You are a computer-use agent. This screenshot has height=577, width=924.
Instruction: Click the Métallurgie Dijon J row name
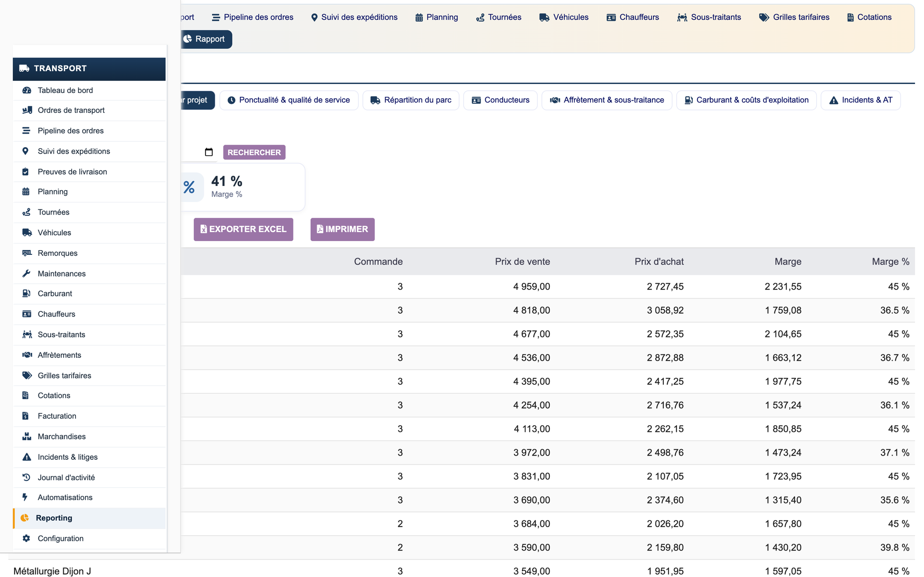(x=52, y=571)
